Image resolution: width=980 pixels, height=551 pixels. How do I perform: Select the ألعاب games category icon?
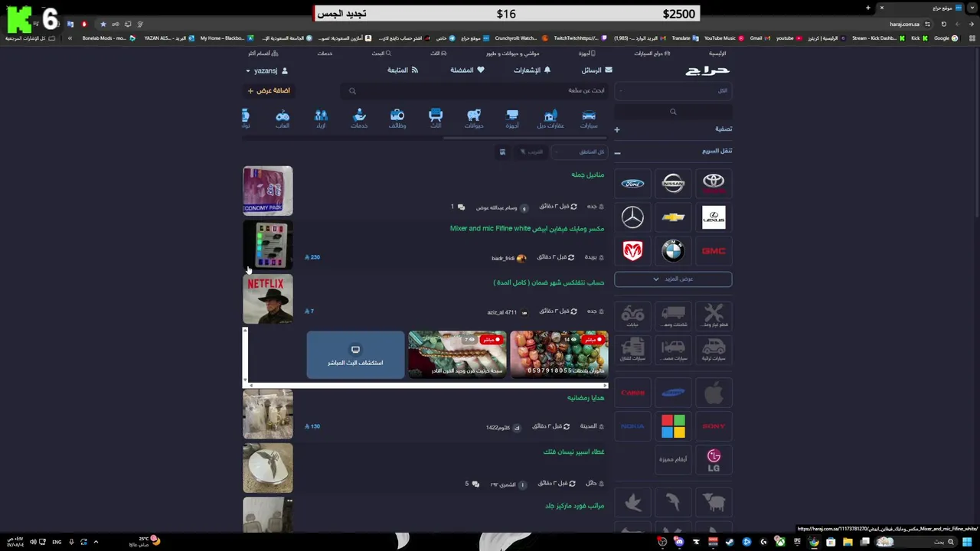tap(283, 119)
